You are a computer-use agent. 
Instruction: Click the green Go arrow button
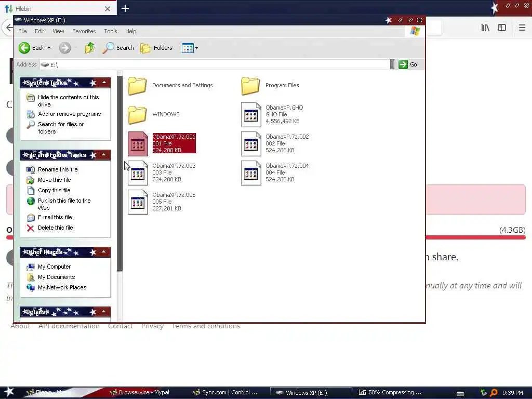tap(403, 64)
